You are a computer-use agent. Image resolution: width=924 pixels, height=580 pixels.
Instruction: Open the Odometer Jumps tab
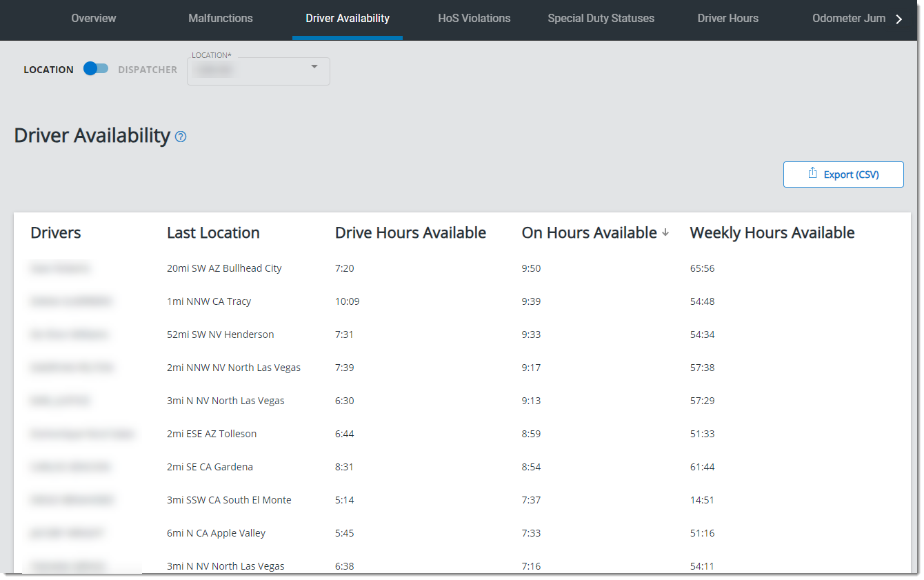pyautogui.click(x=849, y=19)
